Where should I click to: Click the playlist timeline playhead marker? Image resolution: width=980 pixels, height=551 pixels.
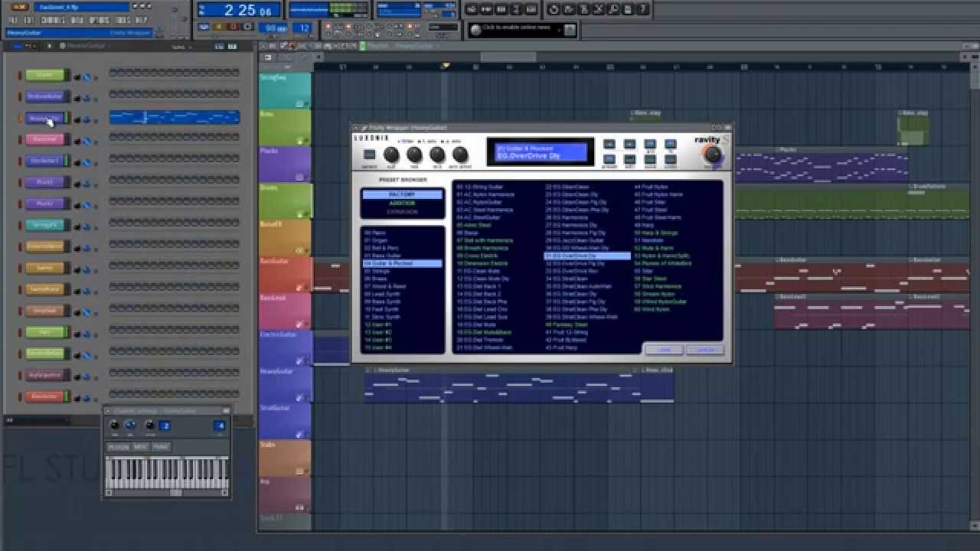coord(444,67)
